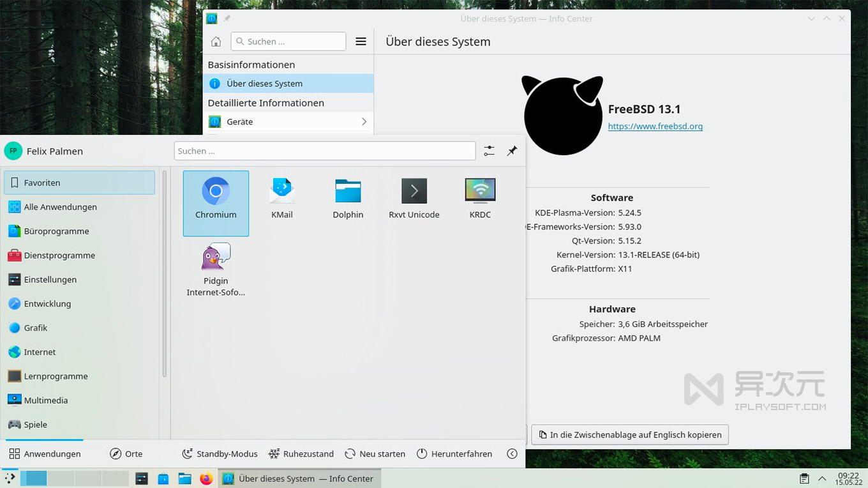Click the Info Center task in the taskbar
This screenshot has height=488, width=868.
pos(299,478)
